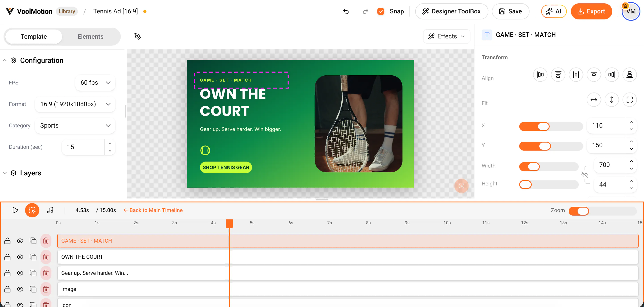Increase the Width value
This screenshot has height=307, width=644.
[x=631, y=161]
